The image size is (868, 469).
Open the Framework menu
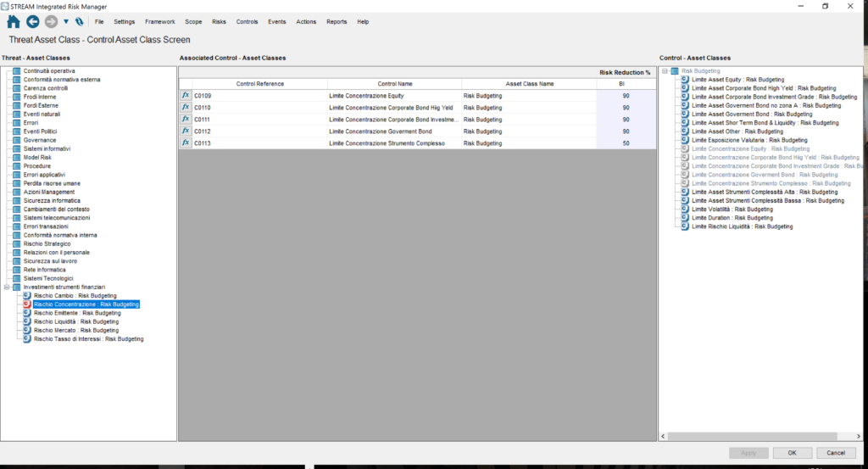(x=160, y=21)
